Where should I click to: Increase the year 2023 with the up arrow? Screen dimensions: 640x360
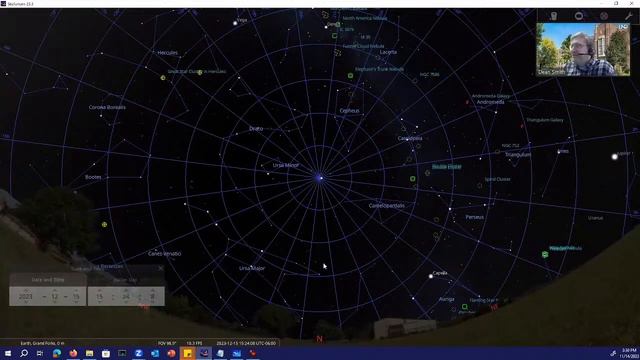tap(26, 290)
